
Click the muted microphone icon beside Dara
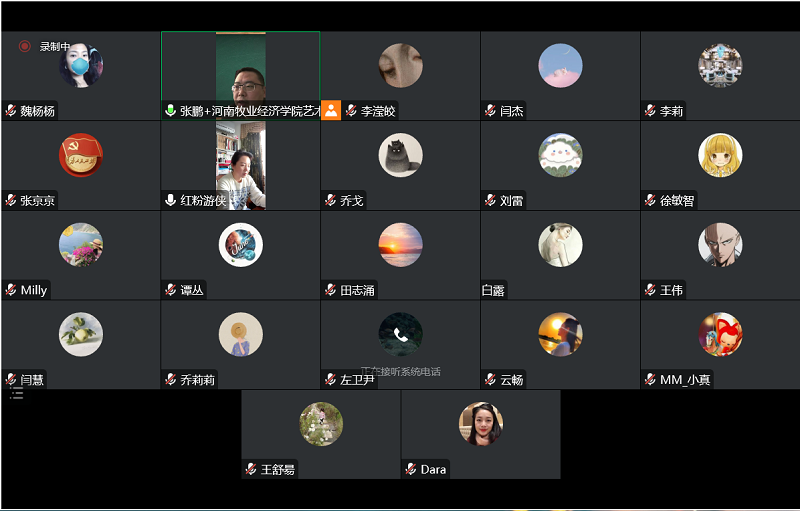[x=411, y=469]
